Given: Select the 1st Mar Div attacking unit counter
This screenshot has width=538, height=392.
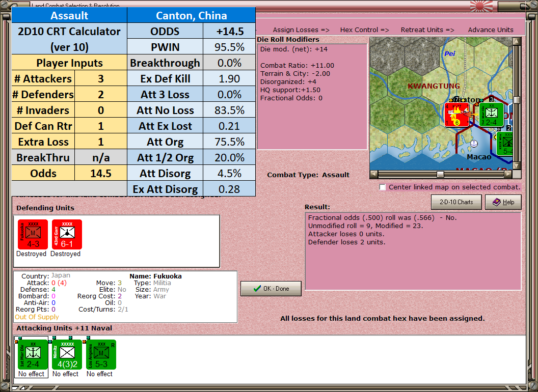Looking at the screenshot, I should pos(33,355).
